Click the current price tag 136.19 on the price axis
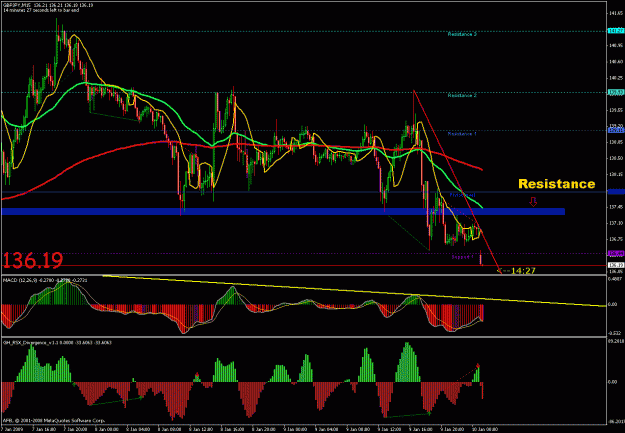625x433 pixels. [x=615, y=266]
